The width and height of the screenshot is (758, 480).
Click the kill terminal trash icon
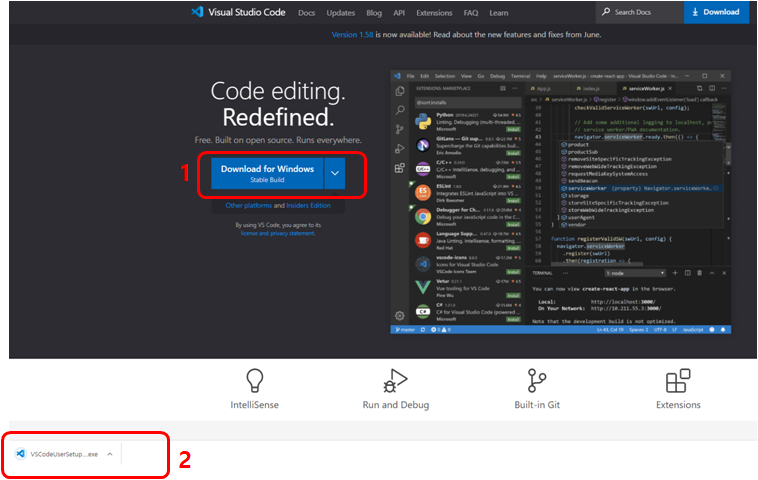(x=699, y=273)
